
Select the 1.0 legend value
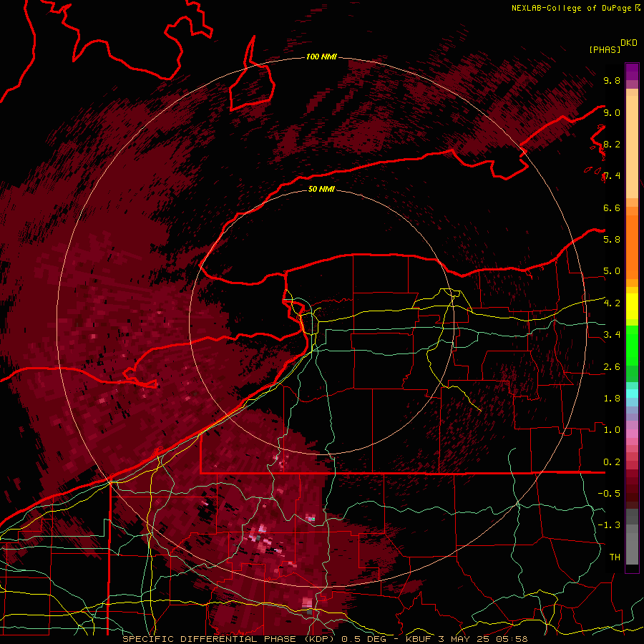612,430
